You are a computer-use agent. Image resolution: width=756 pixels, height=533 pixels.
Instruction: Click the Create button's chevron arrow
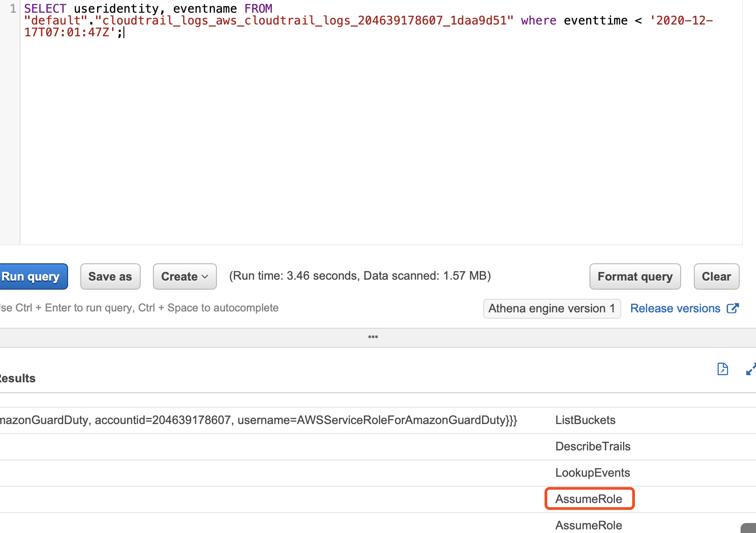tap(205, 276)
